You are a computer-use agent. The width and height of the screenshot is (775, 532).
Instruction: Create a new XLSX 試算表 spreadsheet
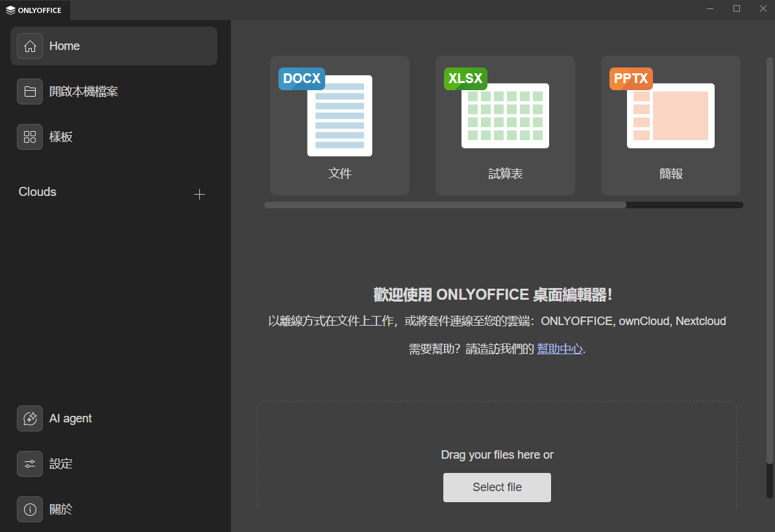505,125
